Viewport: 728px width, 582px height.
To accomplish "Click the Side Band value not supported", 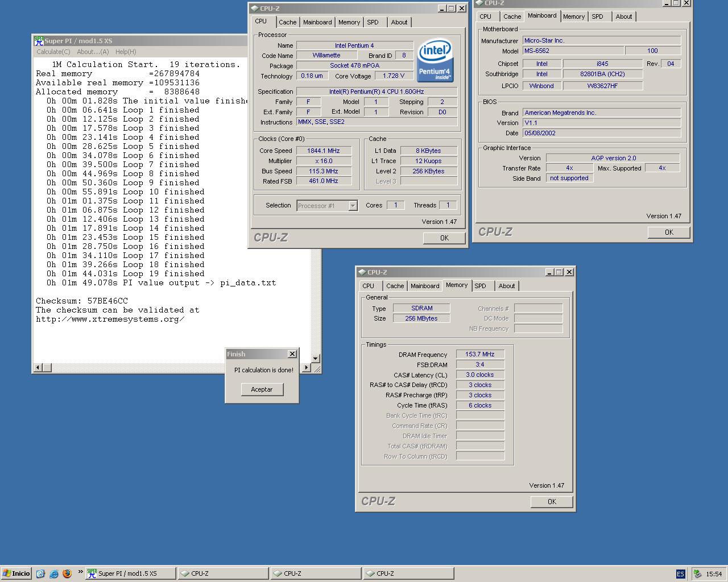I will click(x=569, y=178).
